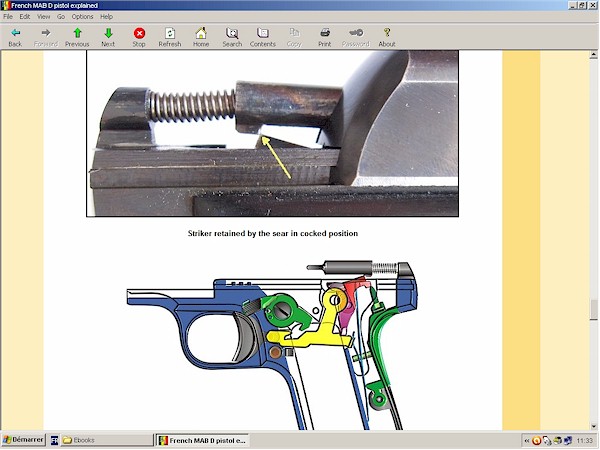Expand hidden tray icons chevron
Image resolution: width=600 pixels, height=450 pixels.
point(527,441)
